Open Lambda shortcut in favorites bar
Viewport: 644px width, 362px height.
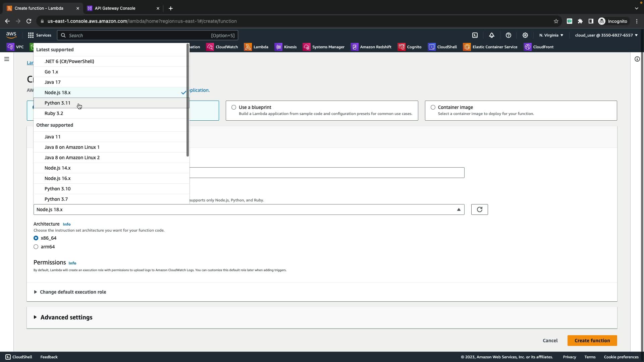256,47
